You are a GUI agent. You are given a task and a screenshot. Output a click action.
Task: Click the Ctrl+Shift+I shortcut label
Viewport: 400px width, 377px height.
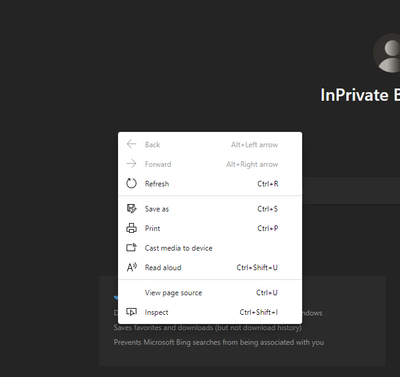pos(259,312)
